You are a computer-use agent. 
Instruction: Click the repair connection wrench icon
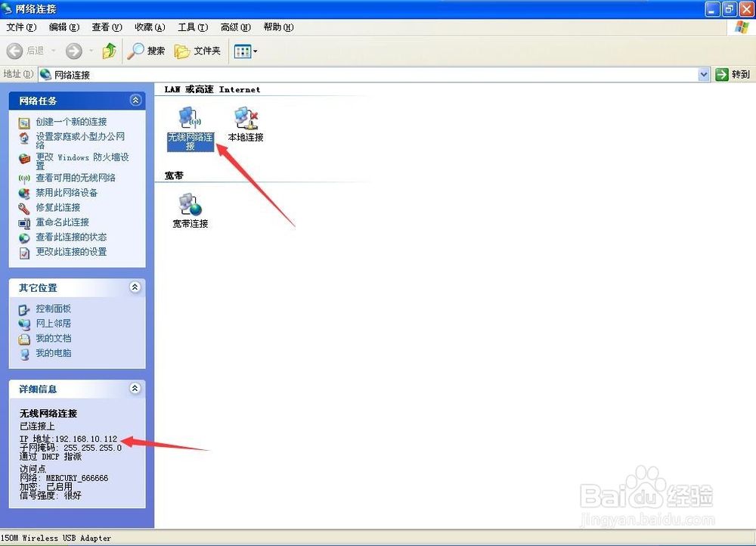(24, 209)
